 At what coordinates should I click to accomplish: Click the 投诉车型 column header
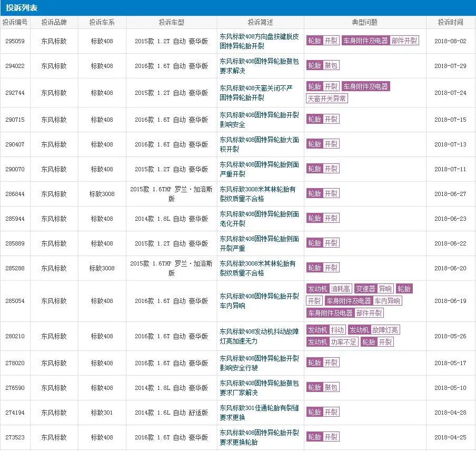point(172,22)
